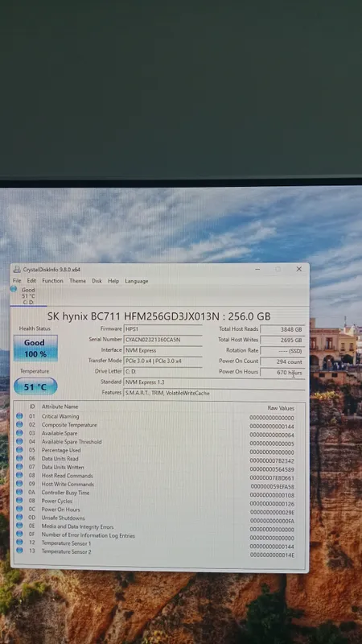The image size is (362, 644).
Task: Click the Serial Number field
Action: [x=163, y=340]
